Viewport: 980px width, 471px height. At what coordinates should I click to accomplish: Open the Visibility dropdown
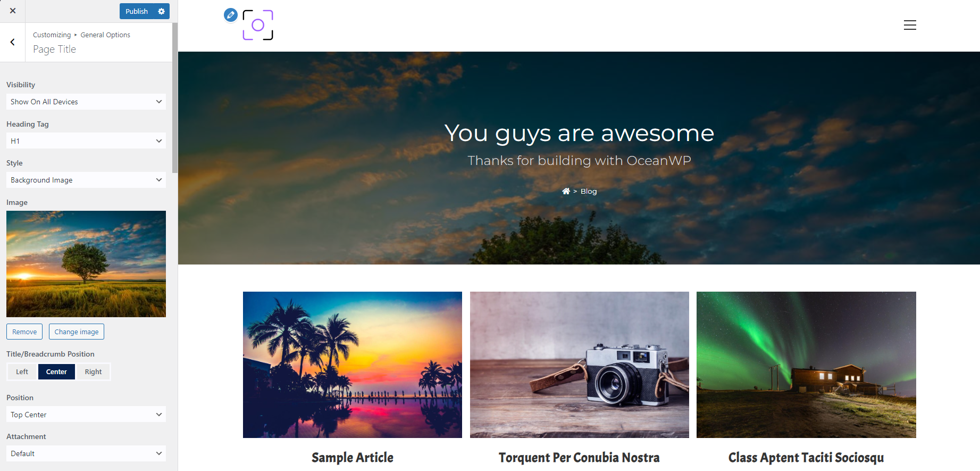[x=86, y=102]
